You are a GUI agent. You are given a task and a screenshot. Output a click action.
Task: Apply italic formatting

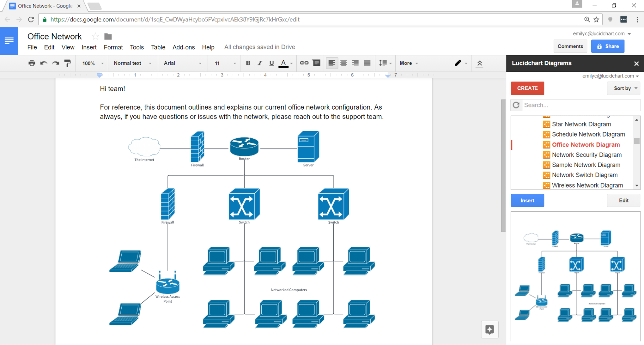[260, 63]
